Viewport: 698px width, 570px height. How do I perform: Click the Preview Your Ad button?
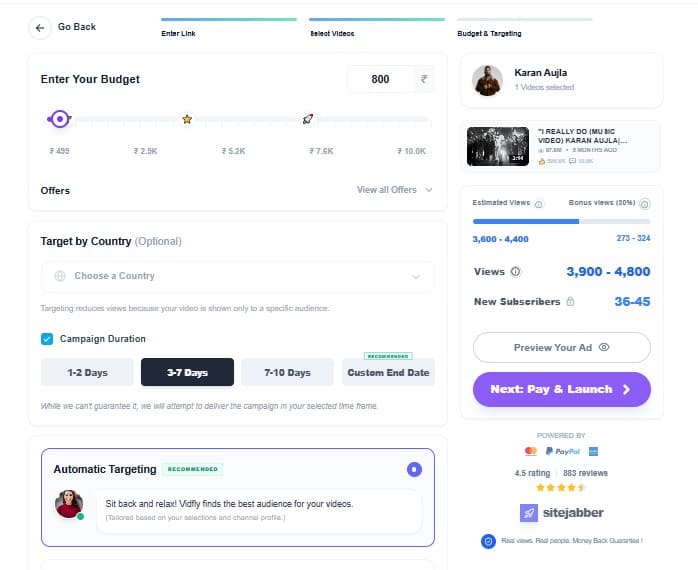(x=561, y=347)
